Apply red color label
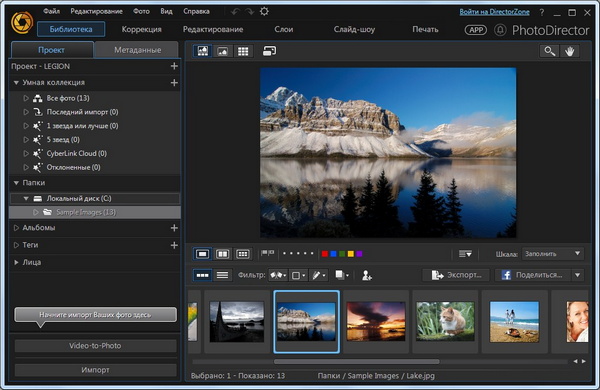 tap(324, 254)
